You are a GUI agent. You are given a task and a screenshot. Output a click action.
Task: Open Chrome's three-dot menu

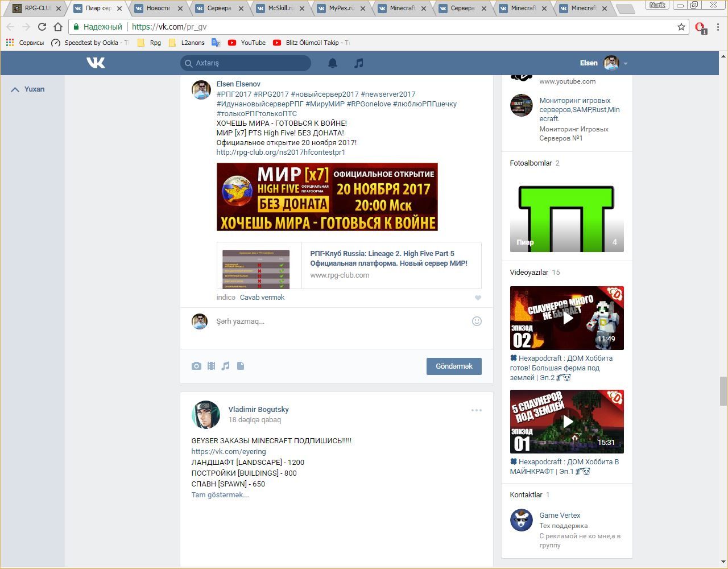tap(718, 27)
